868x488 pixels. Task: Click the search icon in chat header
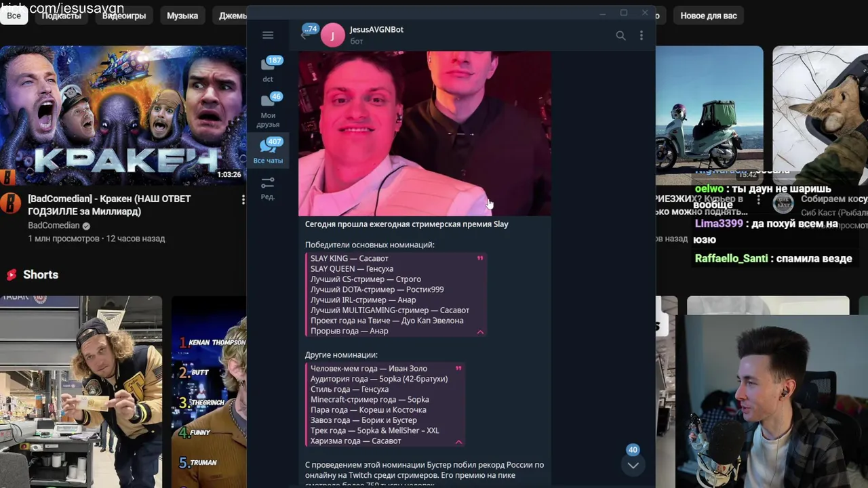pos(620,35)
